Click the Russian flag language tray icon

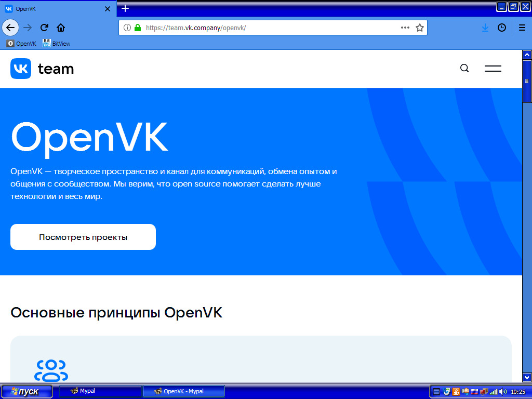[x=474, y=392]
